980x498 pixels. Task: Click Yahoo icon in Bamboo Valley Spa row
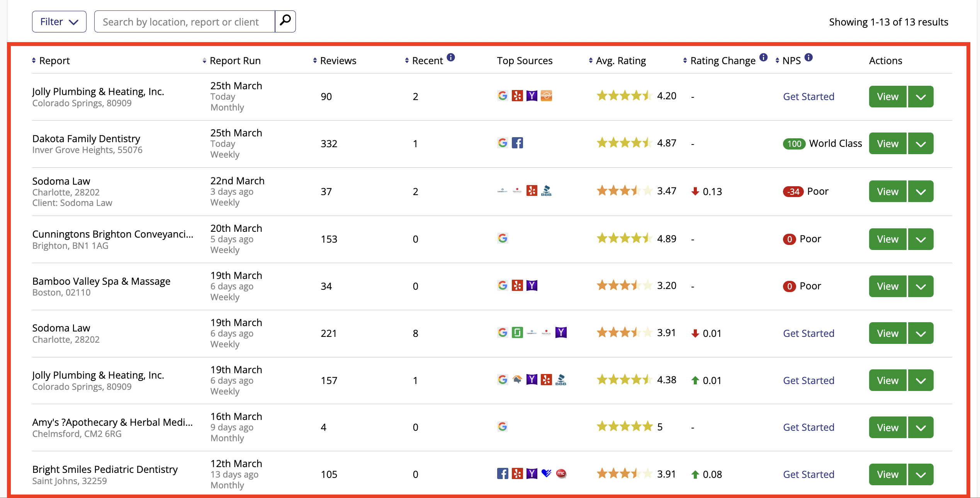pos(532,286)
